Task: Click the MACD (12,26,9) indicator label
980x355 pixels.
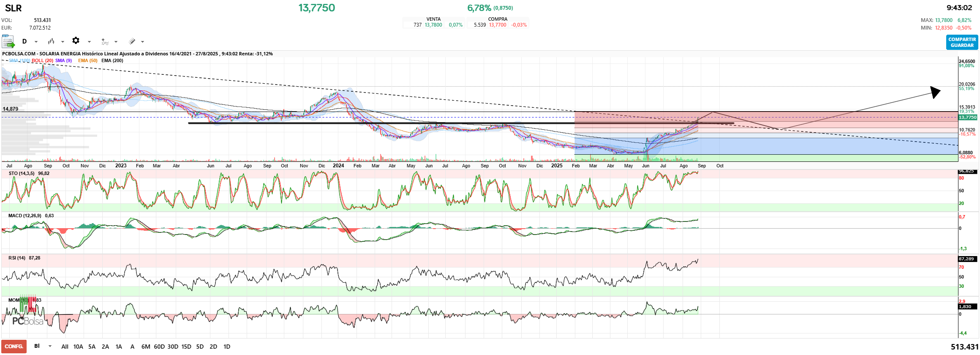Action: (x=25, y=216)
